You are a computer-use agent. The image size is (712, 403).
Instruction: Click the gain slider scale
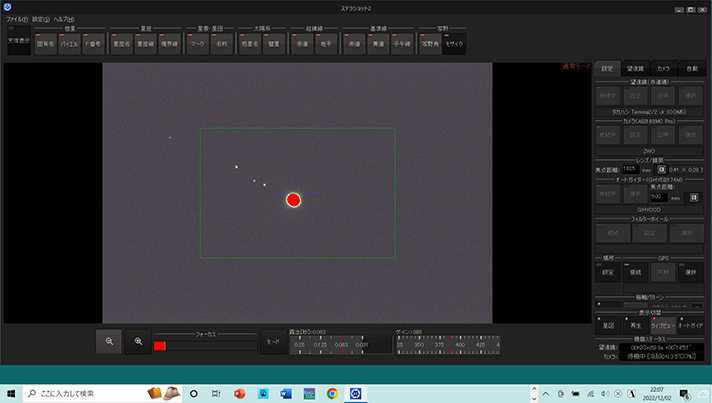448,344
